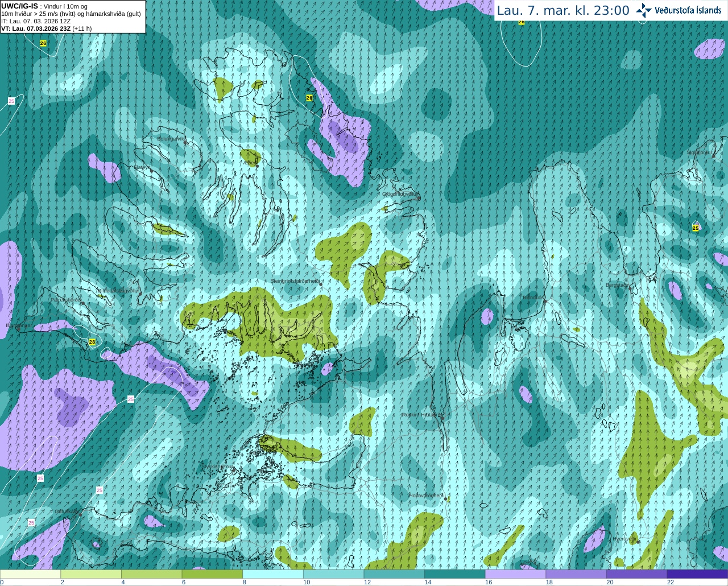Image resolution: width=728 pixels, height=586 pixels.
Task: Click the 6–8 m/s olive legend swatch
Action: point(212,574)
